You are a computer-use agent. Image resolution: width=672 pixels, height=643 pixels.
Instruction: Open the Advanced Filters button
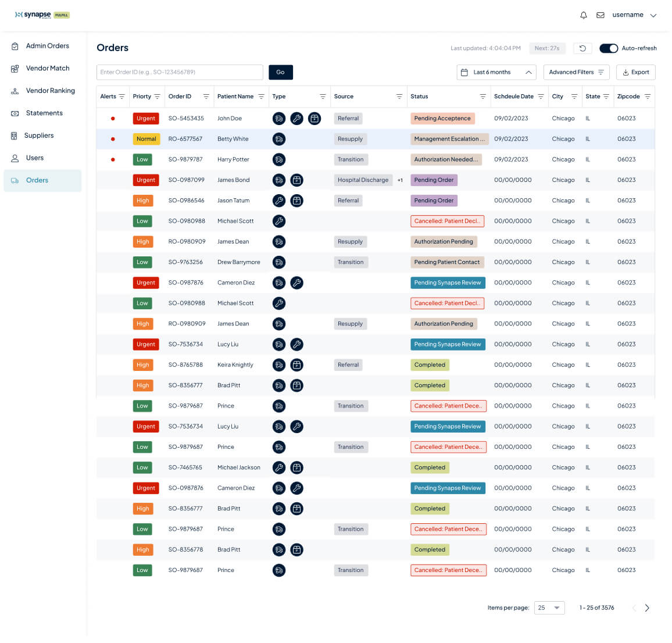point(576,72)
